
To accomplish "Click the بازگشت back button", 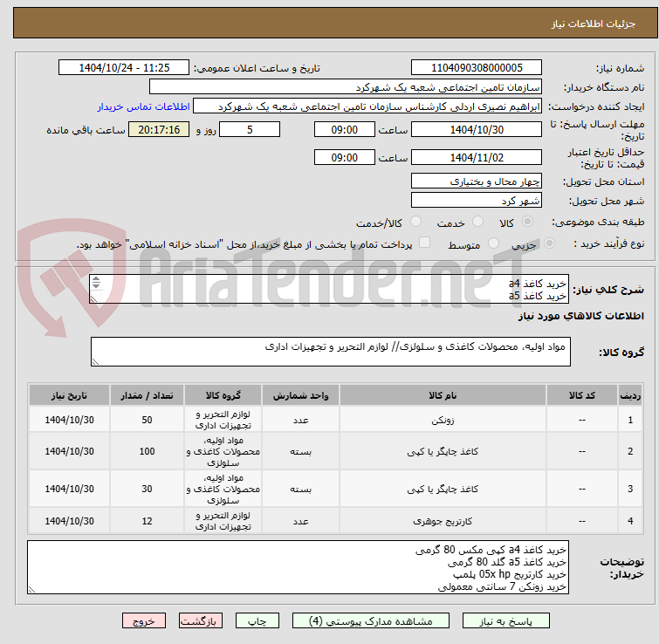I will point(201,621).
